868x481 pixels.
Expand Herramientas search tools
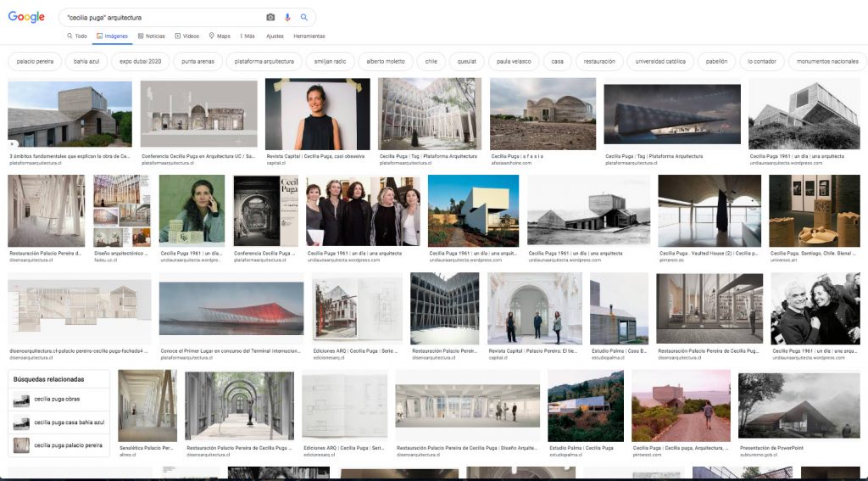(309, 36)
